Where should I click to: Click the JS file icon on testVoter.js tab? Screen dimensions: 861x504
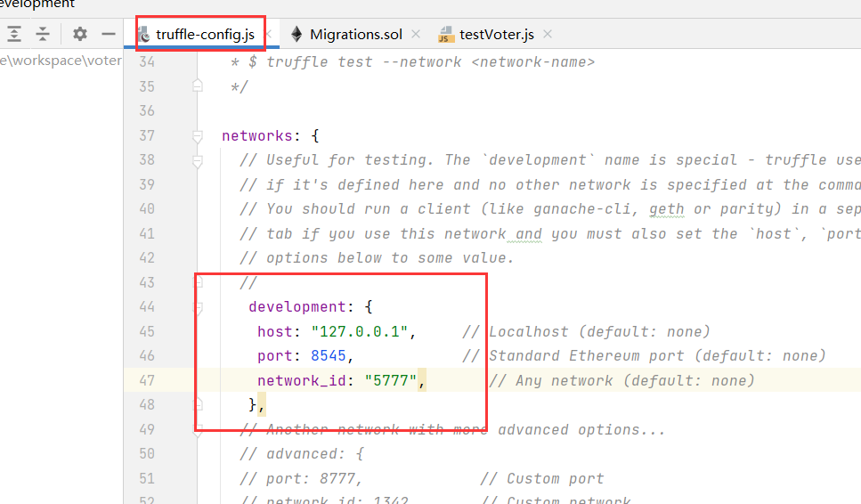tap(445, 35)
